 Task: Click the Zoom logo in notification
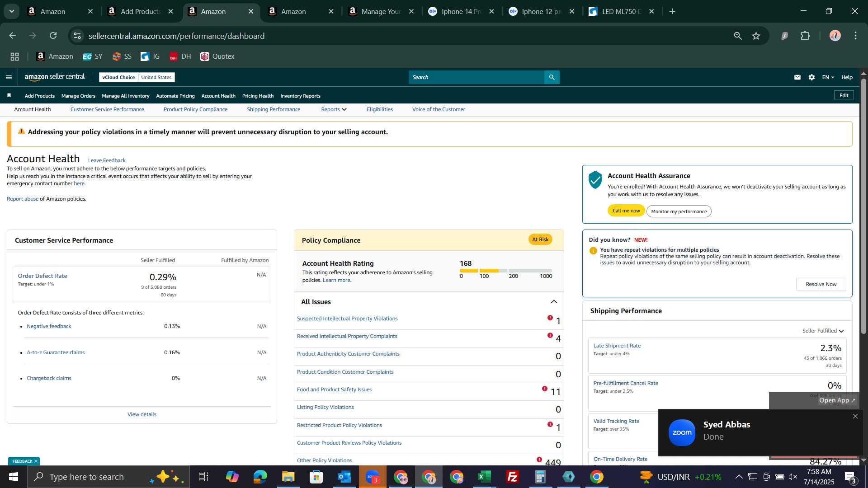682,432
